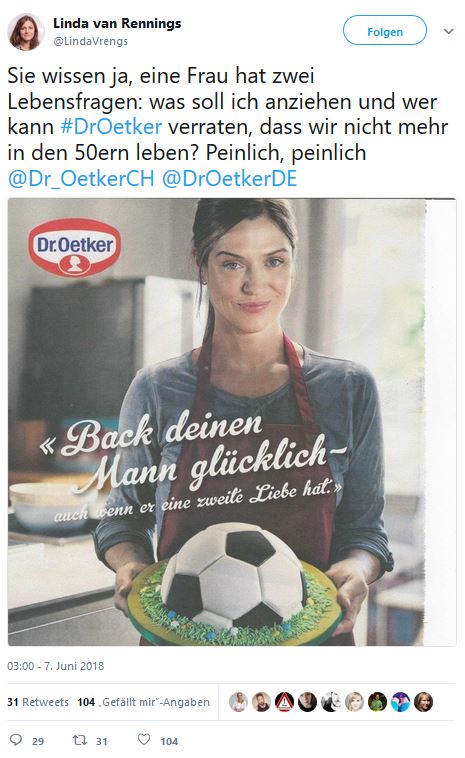Open Linda van Rennings' profile avatar
The height and width of the screenshot is (758, 465).
pos(26,32)
